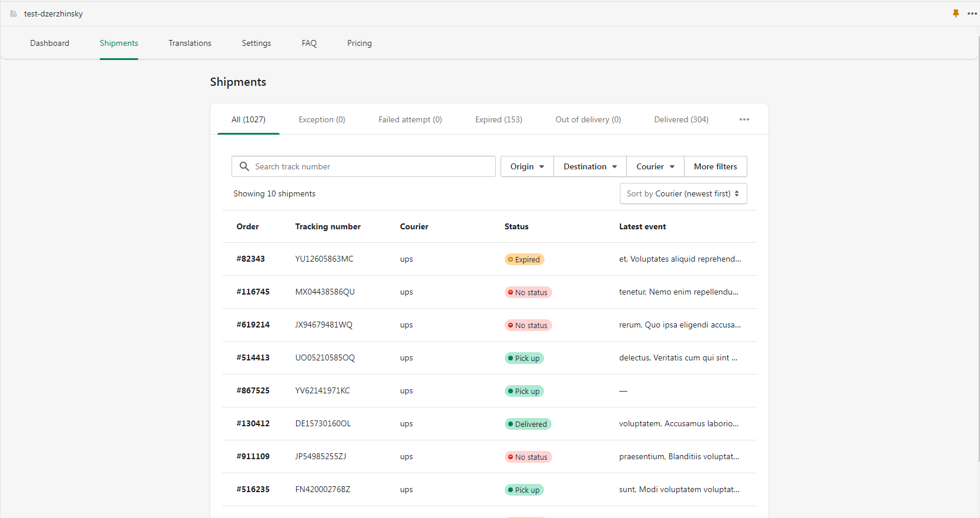Open the Pricing page

click(359, 43)
